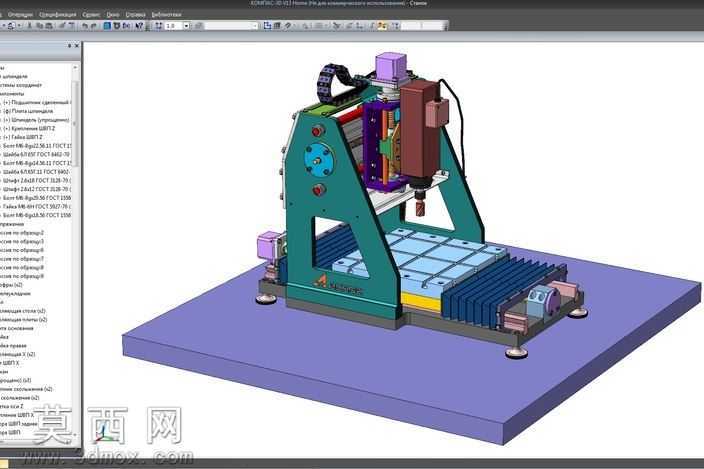Click the scale value field showing 1.0
Viewport: 704px width, 469px height.
click(174, 26)
